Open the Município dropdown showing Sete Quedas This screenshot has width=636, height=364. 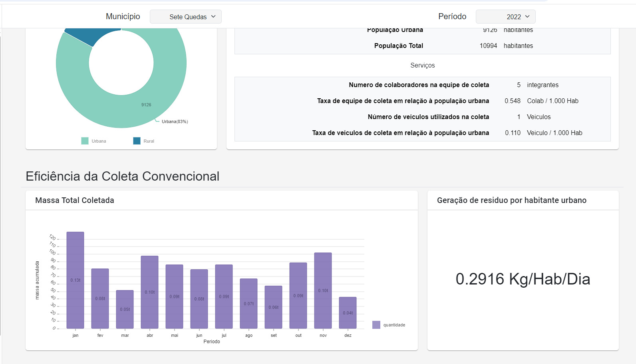click(x=186, y=17)
